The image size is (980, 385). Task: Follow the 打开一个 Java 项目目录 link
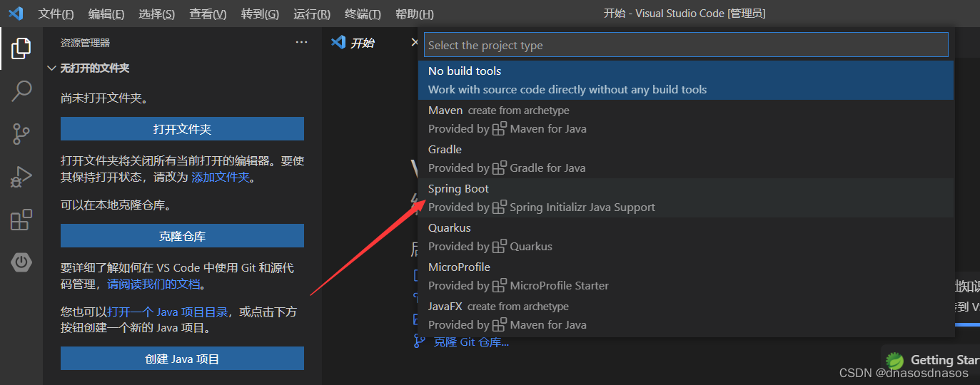tap(168, 312)
